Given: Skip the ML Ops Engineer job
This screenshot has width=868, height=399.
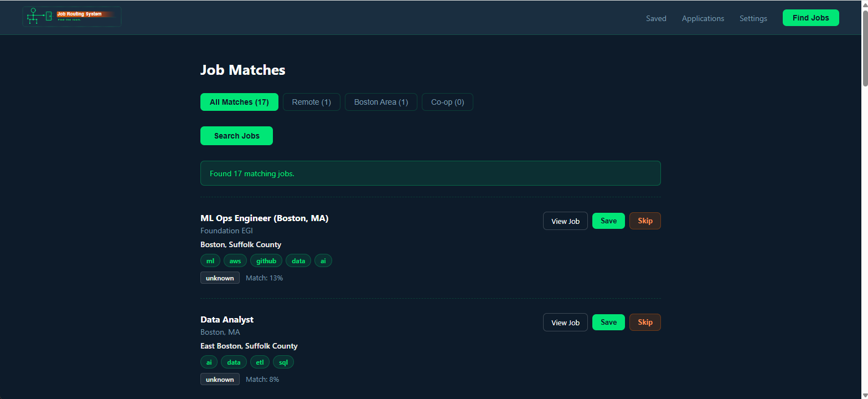Looking at the screenshot, I should point(645,221).
